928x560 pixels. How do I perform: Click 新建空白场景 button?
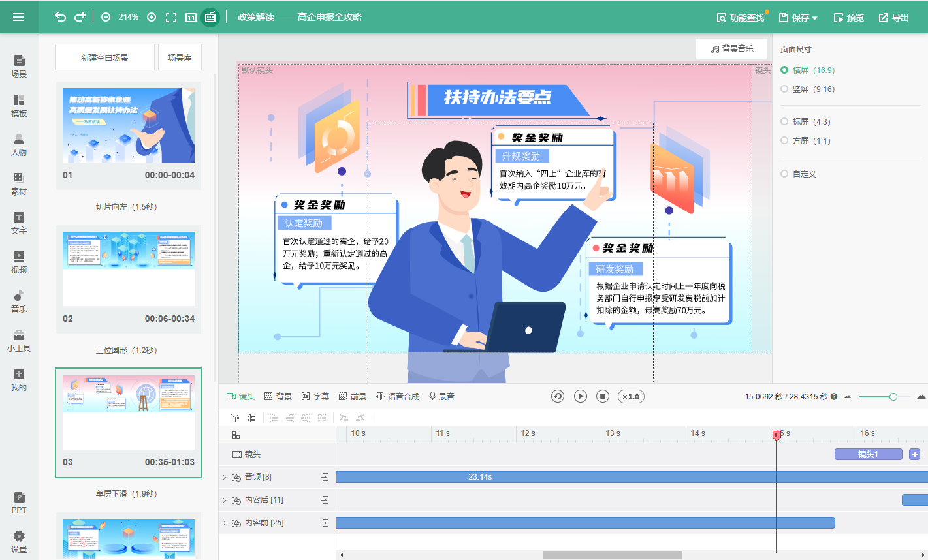(104, 57)
